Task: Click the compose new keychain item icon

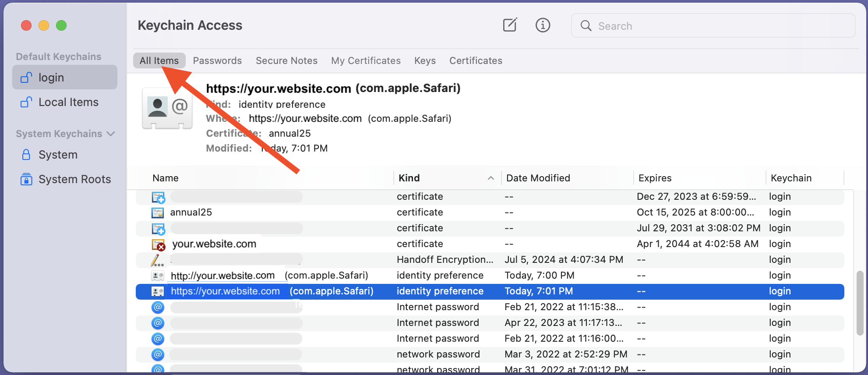Action: point(510,25)
